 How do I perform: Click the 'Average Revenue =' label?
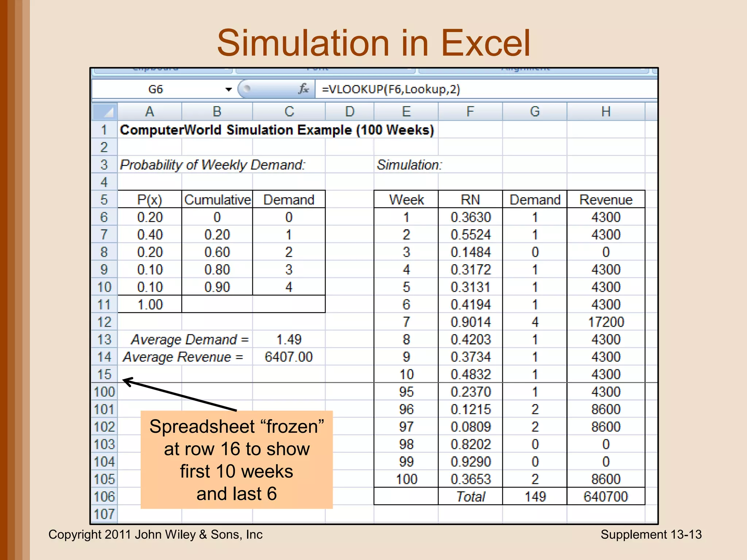click(x=183, y=357)
